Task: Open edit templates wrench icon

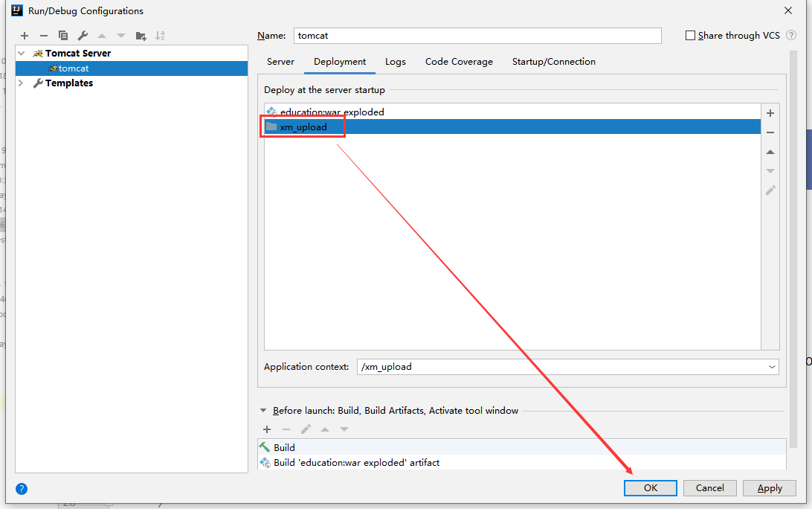Action: [83, 36]
